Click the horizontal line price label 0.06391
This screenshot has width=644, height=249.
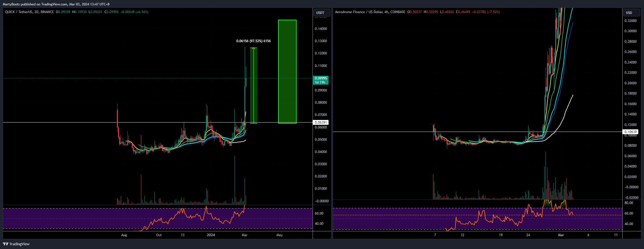click(x=321, y=123)
